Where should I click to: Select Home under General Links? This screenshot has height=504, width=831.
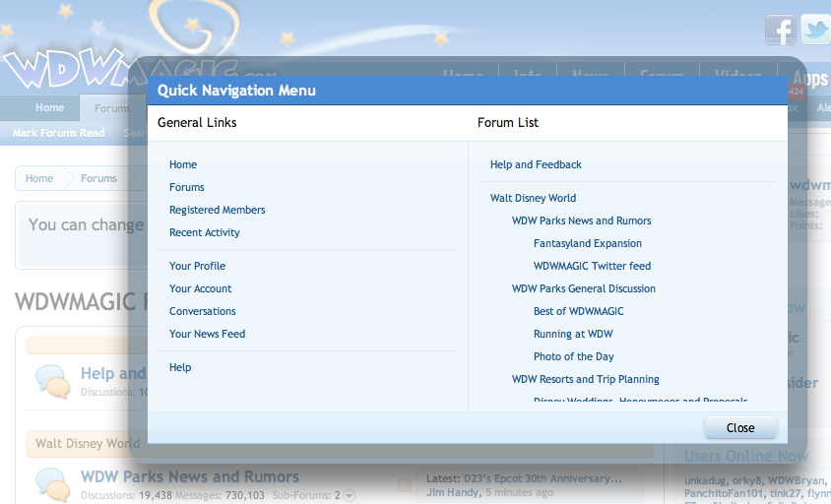183,164
